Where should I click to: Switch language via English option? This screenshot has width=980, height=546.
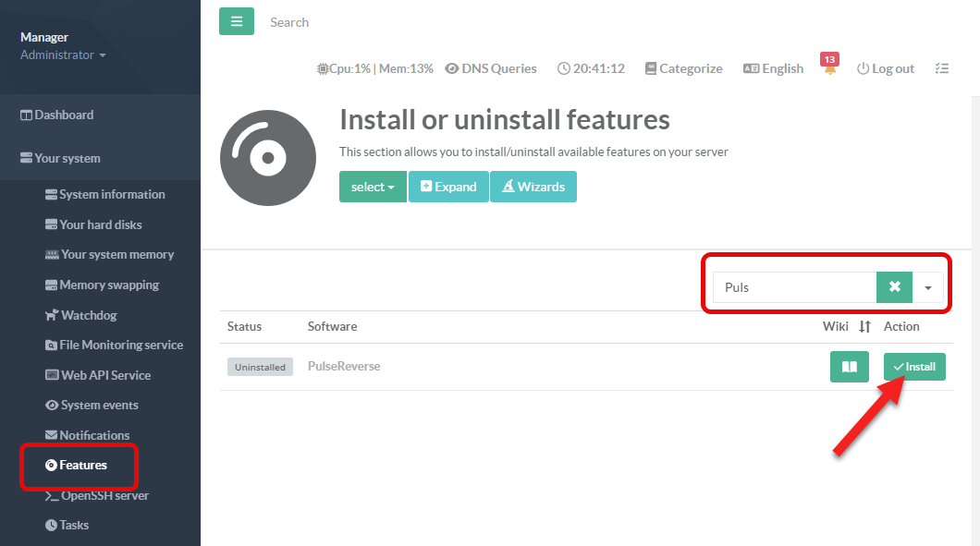pyautogui.click(x=773, y=68)
